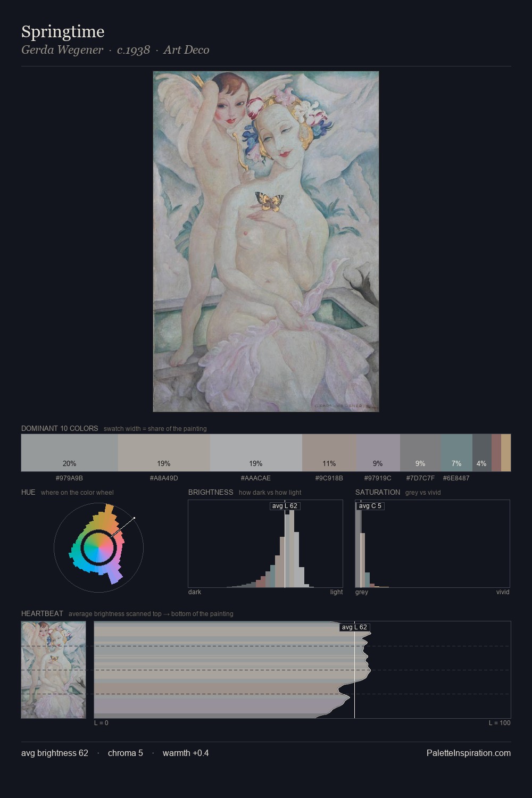The width and height of the screenshot is (532, 798).
Task: Click the brightness histogram chart
Action: coord(265,544)
